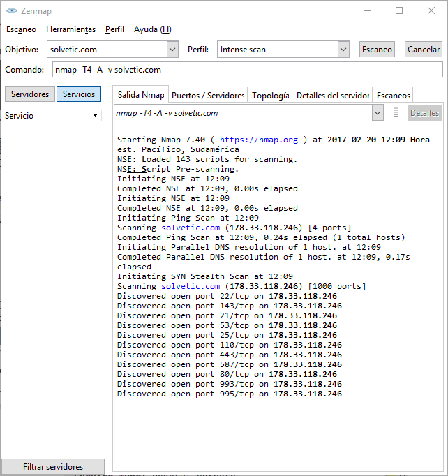448x476 pixels.
Task: Close the Zenmap window
Action: [x=431, y=10]
